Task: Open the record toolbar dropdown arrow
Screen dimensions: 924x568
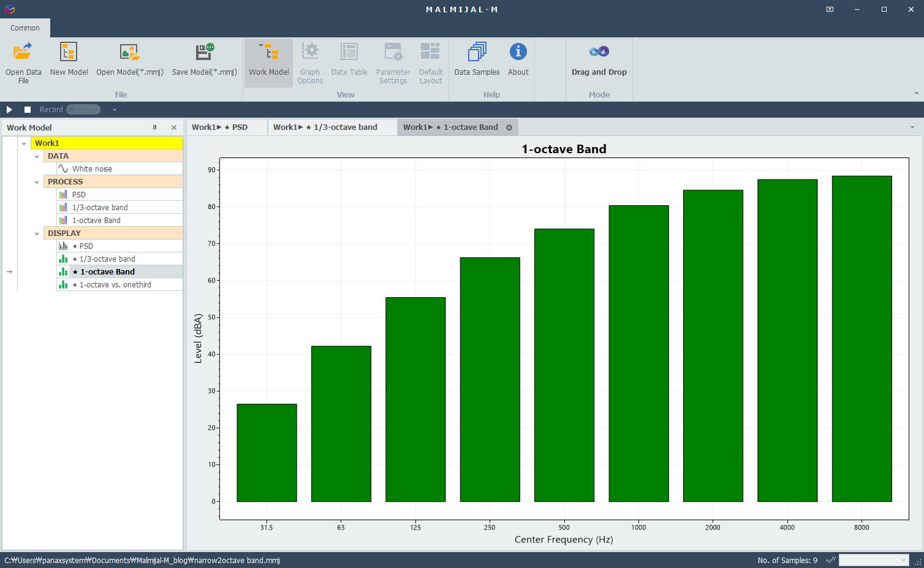Action: [x=114, y=110]
